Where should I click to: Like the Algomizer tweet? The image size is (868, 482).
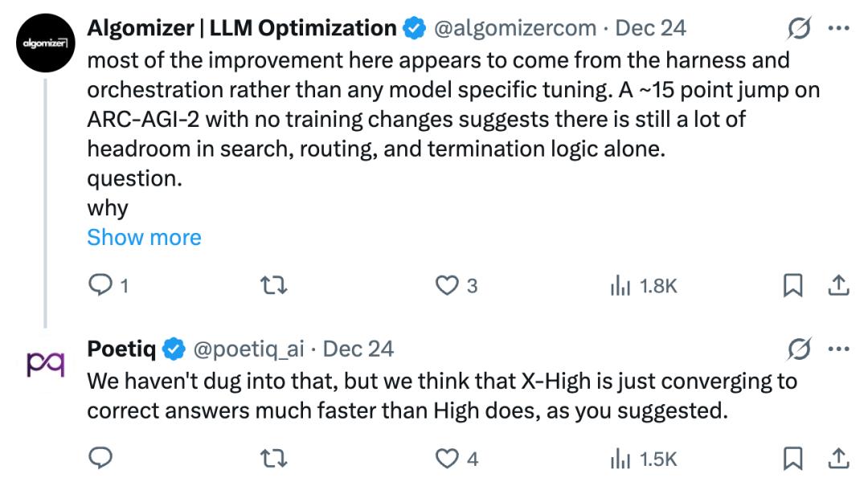point(445,284)
